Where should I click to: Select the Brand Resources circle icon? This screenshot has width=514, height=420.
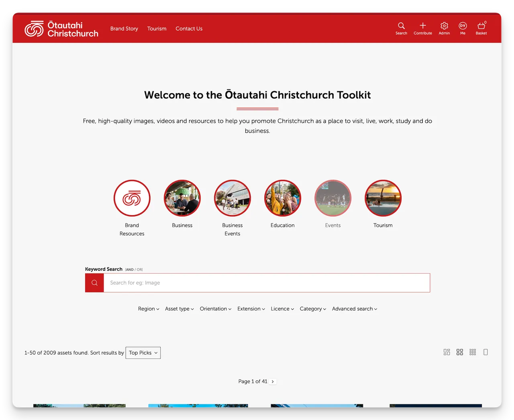(x=132, y=198)
